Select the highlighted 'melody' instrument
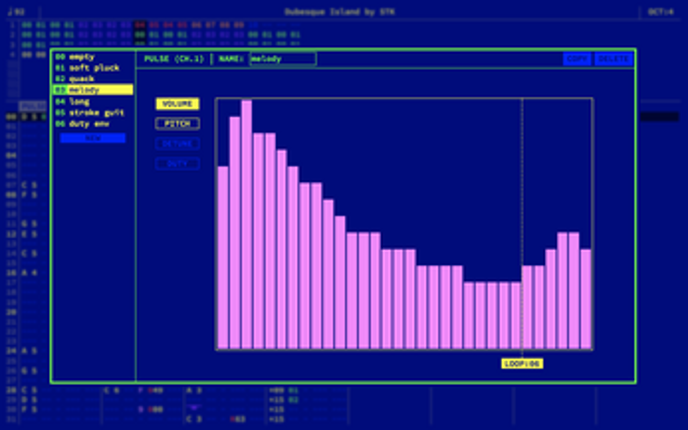This screenshot has width=688, height=430. [x=92, y=90]
